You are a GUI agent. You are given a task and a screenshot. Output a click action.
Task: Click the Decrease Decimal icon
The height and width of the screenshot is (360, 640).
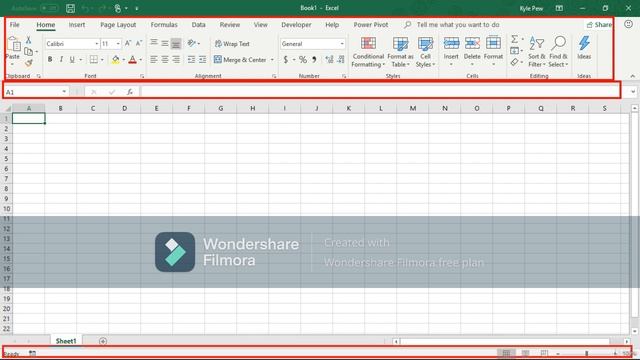341,60
